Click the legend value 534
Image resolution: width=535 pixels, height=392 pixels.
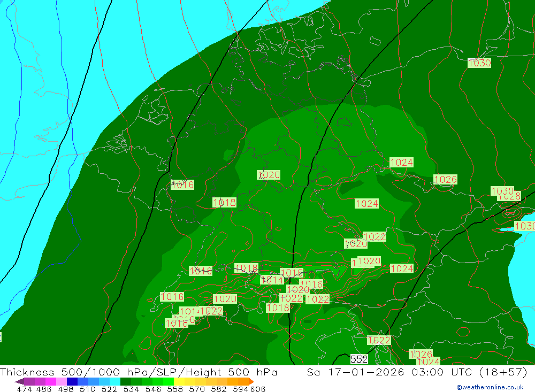pyautogui.click(x=132, y=389)
